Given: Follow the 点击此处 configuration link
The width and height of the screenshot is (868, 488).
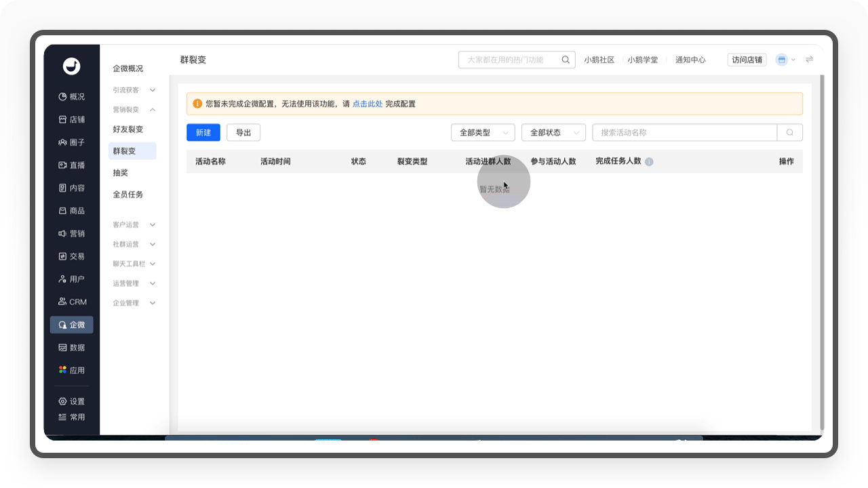Looking at the screenshot, I should click(368, 104).
